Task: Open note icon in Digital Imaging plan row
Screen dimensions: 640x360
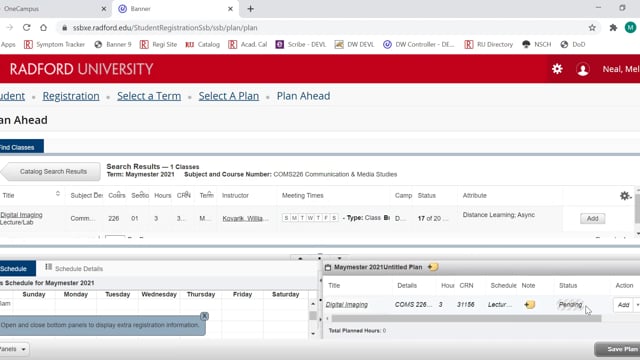Action: coord(529,304)
